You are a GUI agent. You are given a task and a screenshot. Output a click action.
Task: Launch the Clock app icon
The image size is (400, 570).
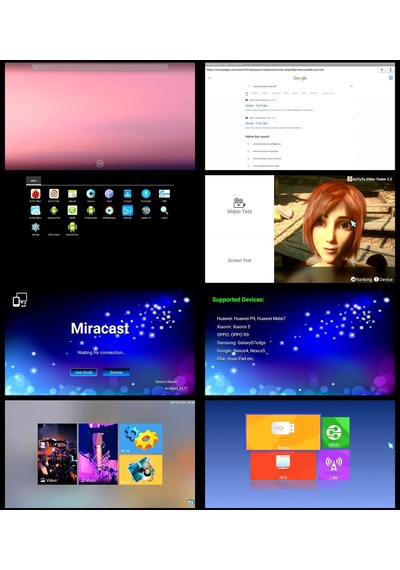[x=109, y=194]
